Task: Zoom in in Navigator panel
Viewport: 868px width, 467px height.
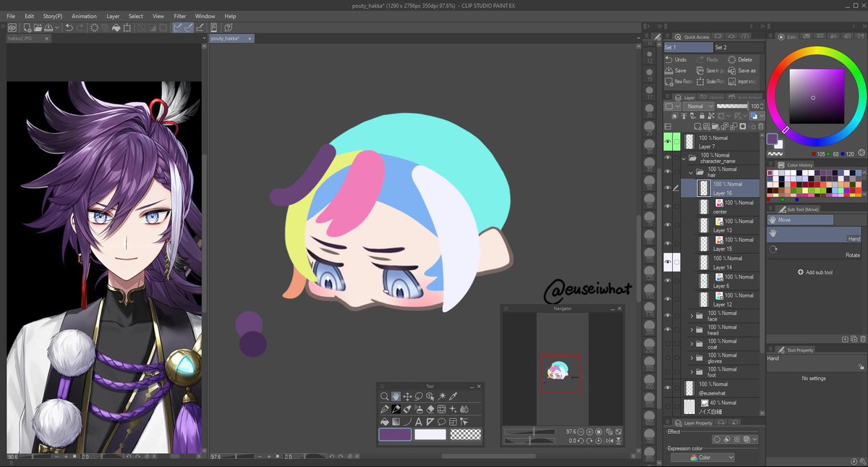Action: [590, 432]
